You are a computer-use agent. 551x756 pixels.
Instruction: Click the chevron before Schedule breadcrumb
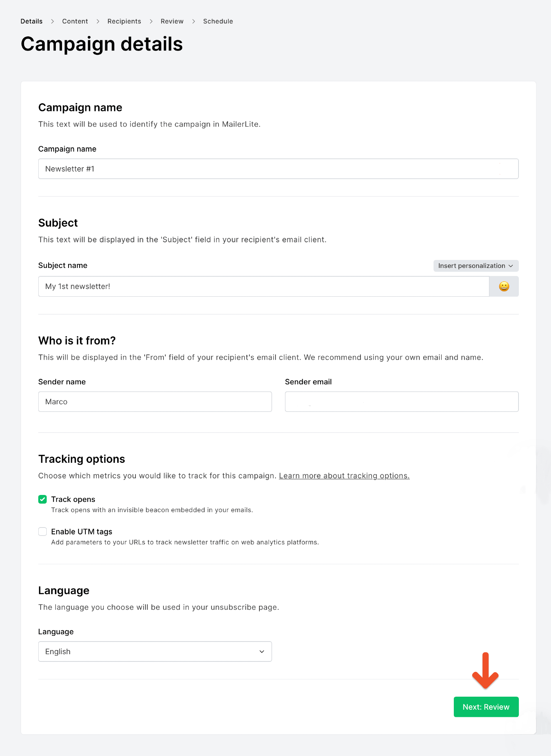[x=194, y=21]
